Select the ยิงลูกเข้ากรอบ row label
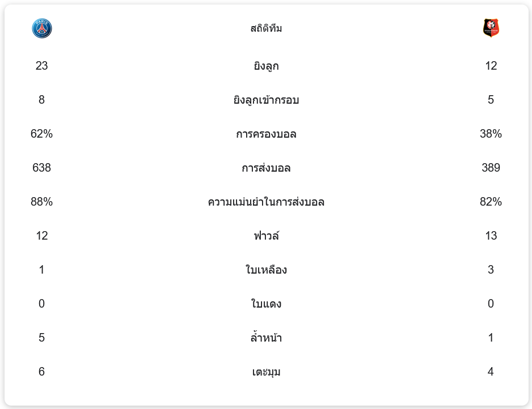This screenshot has width=532, height=409. click(x=266, y=100)
